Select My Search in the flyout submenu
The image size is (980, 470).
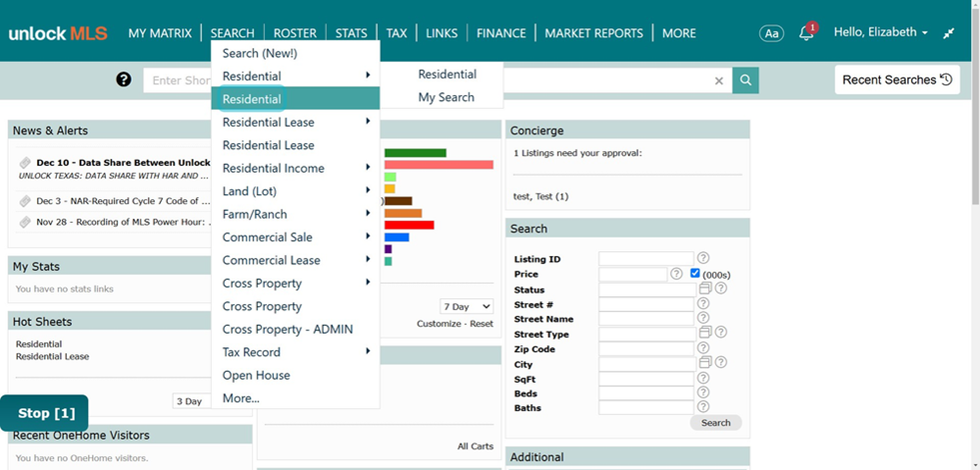(x=447, y=97)
